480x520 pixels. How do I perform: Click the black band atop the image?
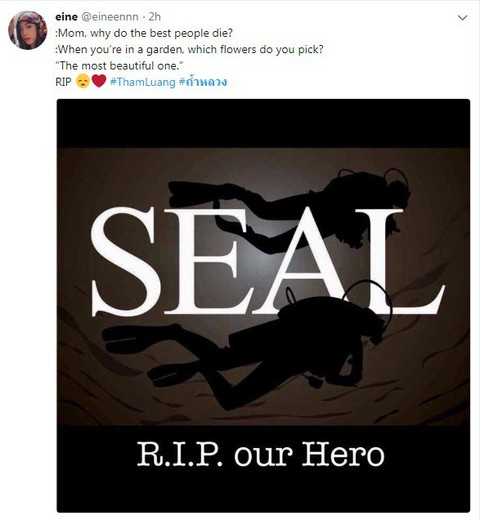click(x=263, y=123)
